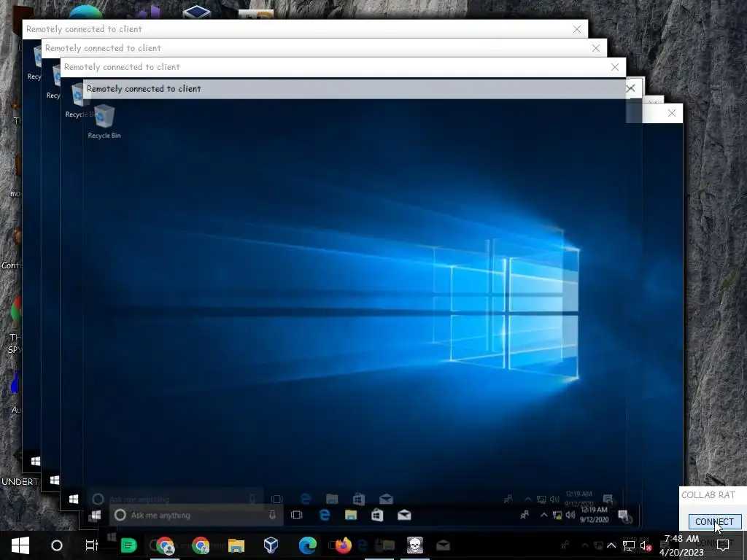Viewport: 747px width, 560px height.
Task: Click the host clock showing 7:48 AM
Action: [x=682, y=545]
